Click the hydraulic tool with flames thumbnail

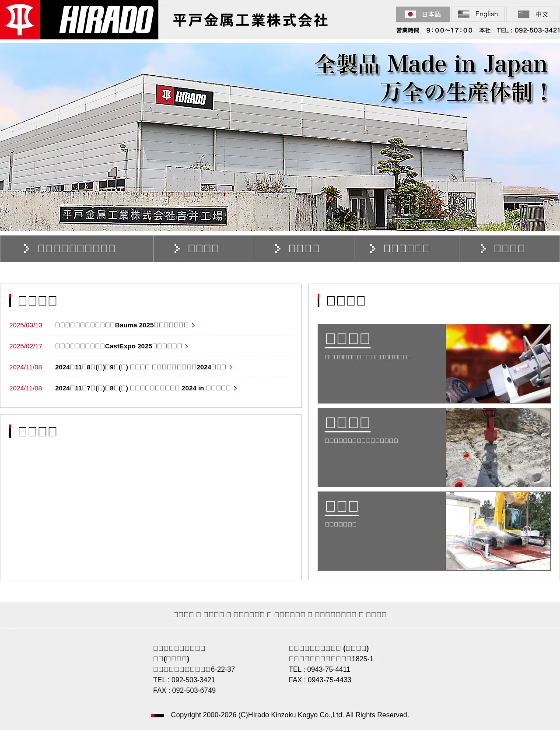pos(498,364)
